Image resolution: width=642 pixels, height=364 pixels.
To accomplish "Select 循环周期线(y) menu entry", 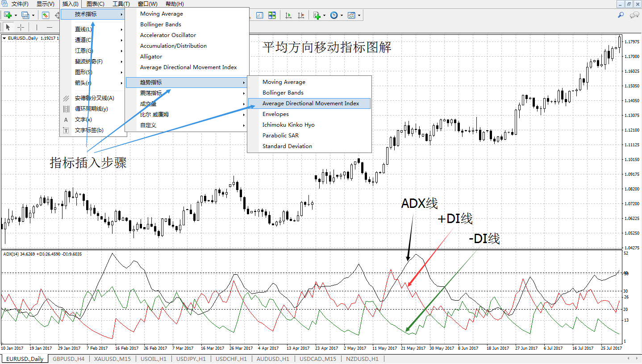I will coord(92,109).
